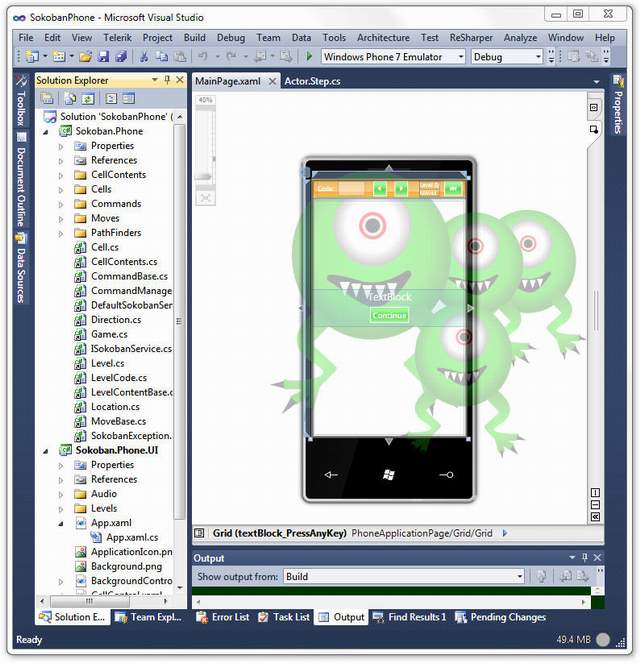The image size is (640, 664).
Task: Click the Copy icon in toolbar
Action: click(162, 56)
